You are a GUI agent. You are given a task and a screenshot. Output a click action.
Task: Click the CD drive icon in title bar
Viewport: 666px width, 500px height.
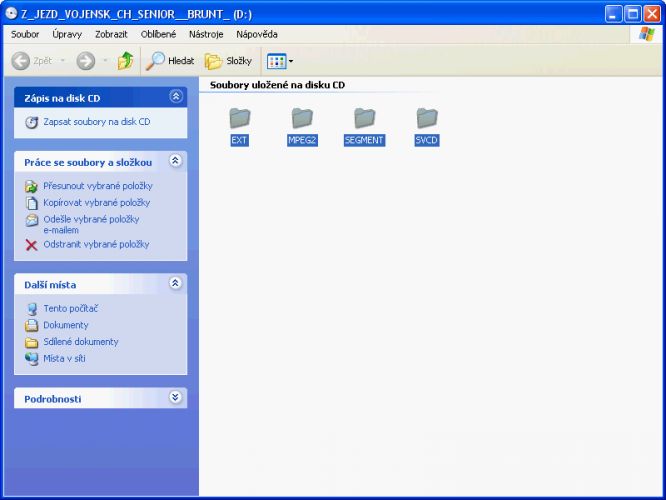pos(11,14)
